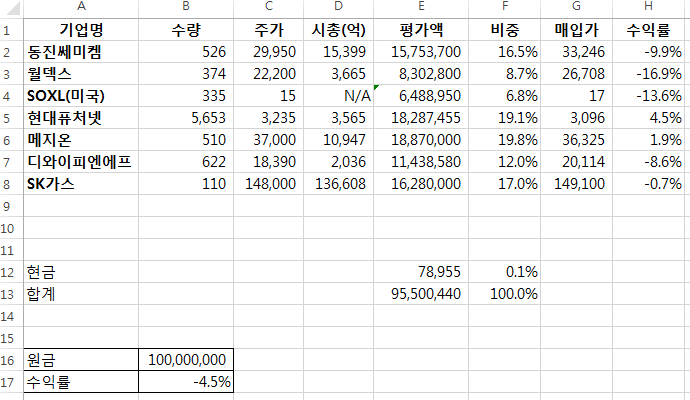The width and height of the screenshot is (690, 400).
Task: Click quantity cell 335 in the SOXL row
Action: point(186,96)
